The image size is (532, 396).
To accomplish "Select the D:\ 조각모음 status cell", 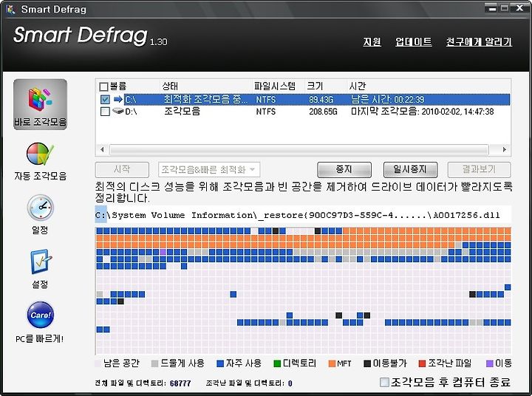I will 183,112.
